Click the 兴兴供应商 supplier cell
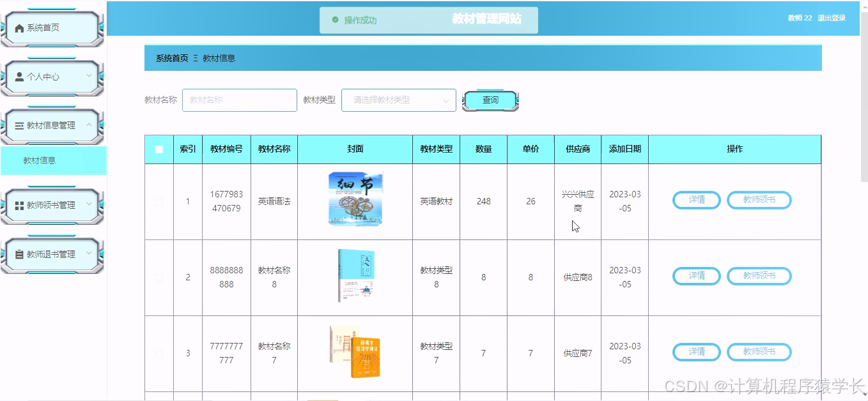 578,201
